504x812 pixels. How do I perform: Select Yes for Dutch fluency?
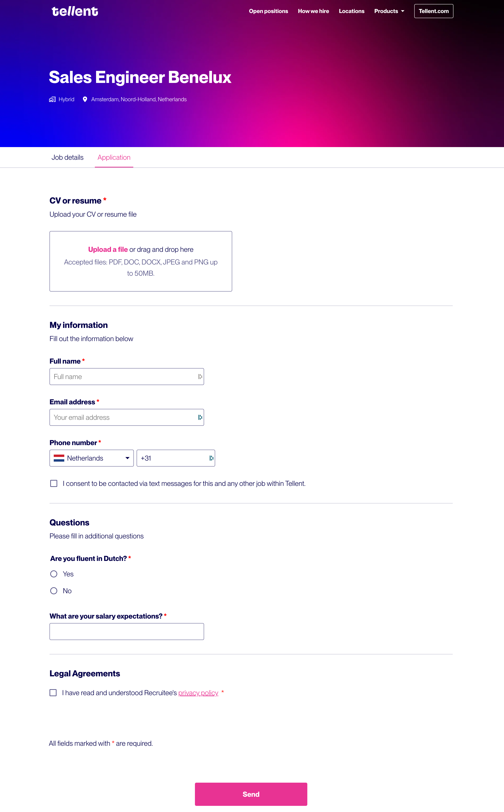[54, 574]
